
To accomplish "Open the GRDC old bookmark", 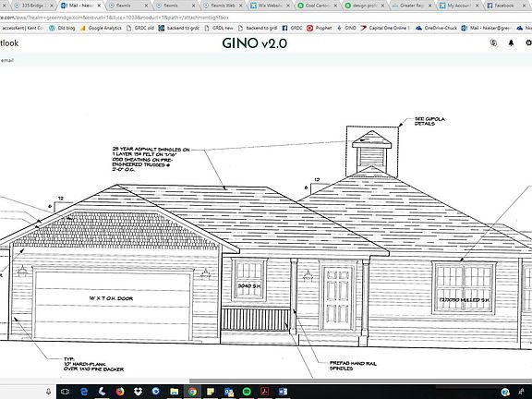I will [140, 28].
